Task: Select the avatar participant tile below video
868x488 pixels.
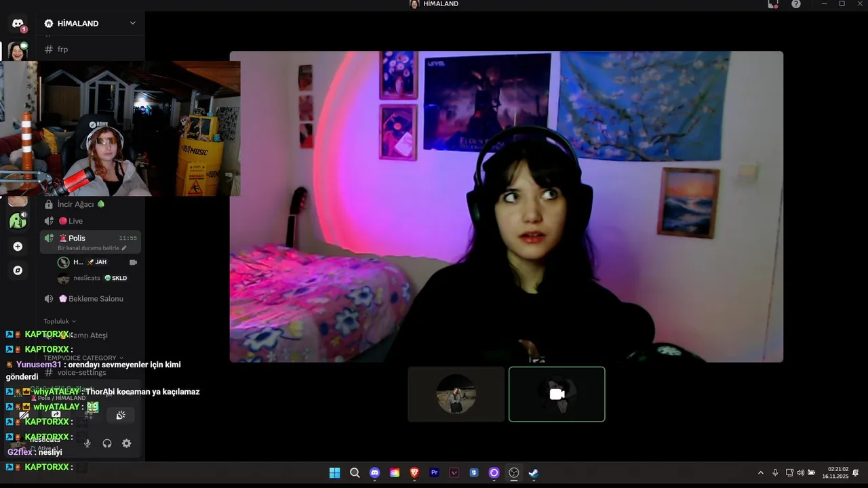Action: point(456,394)
